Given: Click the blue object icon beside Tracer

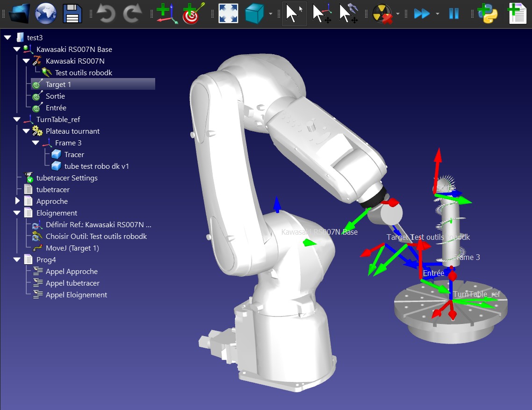Looking at the screenshot, I should (56, 154).
